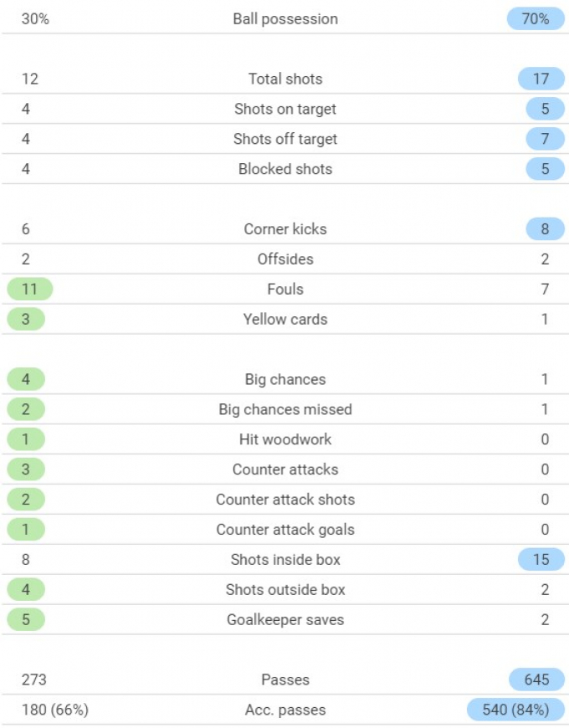
Task: Select the Counter attack goals label
Action: click(285, 530)
